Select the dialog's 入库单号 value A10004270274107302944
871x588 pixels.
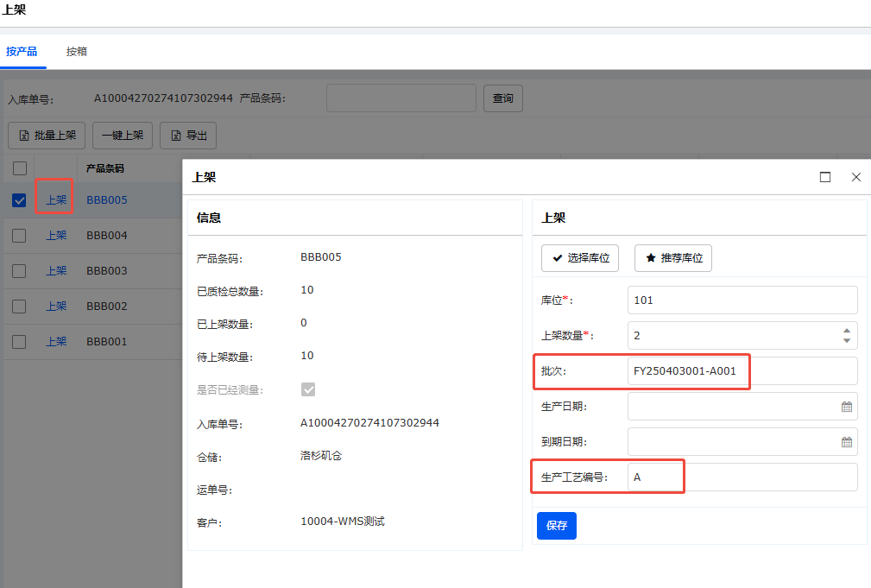370,423
